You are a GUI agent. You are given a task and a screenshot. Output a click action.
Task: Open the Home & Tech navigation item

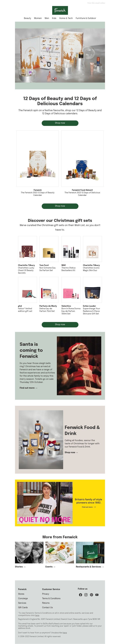[66, 18]
